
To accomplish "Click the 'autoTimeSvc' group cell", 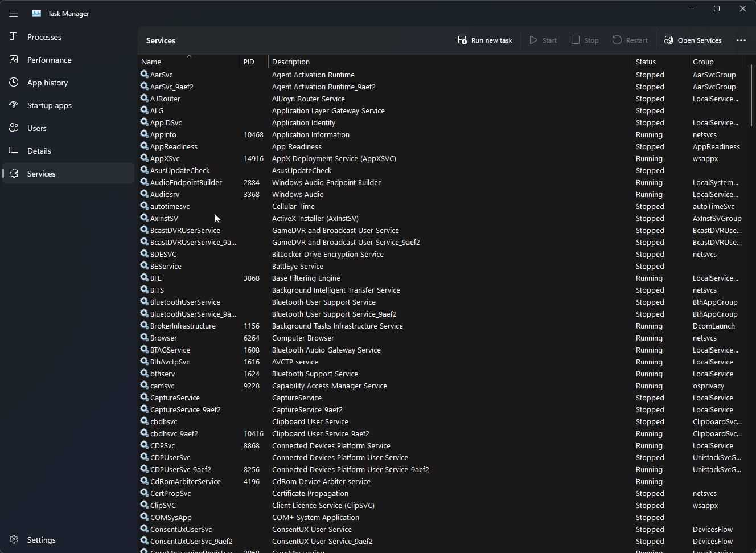I will tap(713, 206).
